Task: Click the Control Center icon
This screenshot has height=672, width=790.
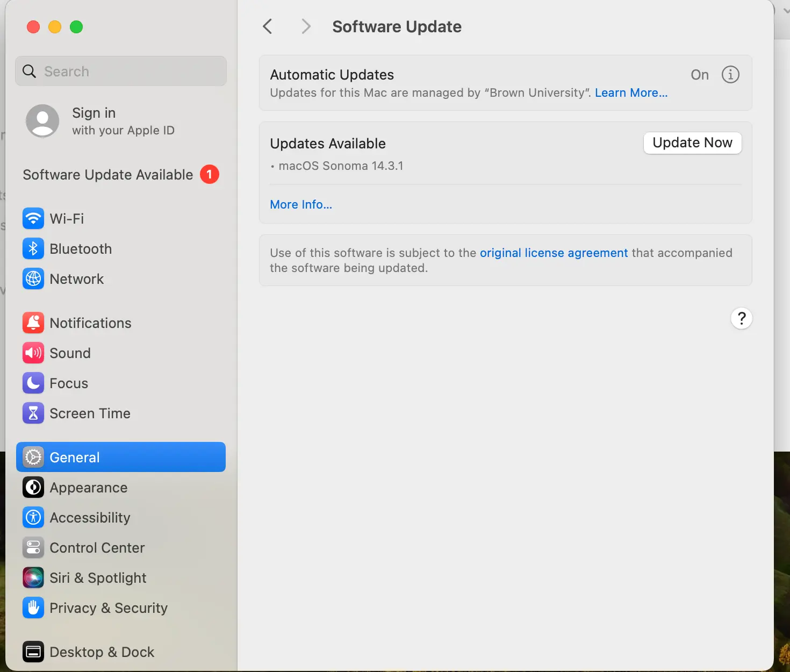Action: coord(33,547)
